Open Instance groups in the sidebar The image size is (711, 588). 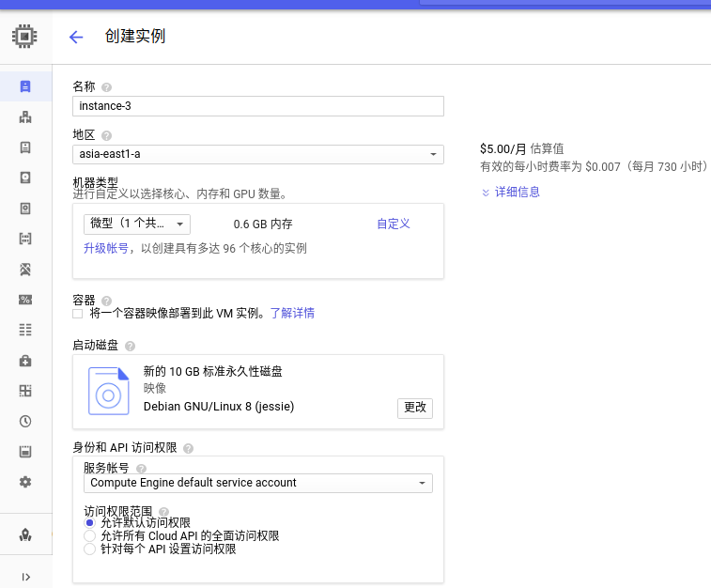pos(25,117)
